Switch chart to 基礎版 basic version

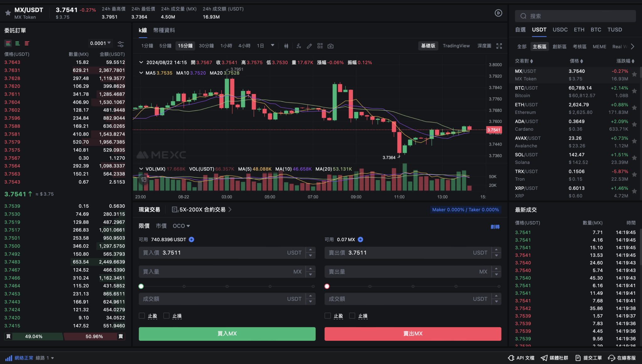point(428,46)
